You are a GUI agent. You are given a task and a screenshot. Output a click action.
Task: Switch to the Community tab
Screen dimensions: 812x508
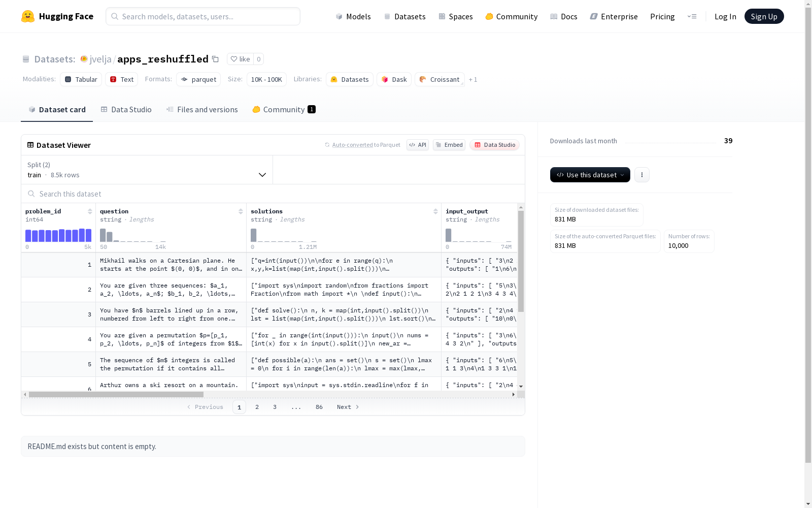click(x=284, y=109)
